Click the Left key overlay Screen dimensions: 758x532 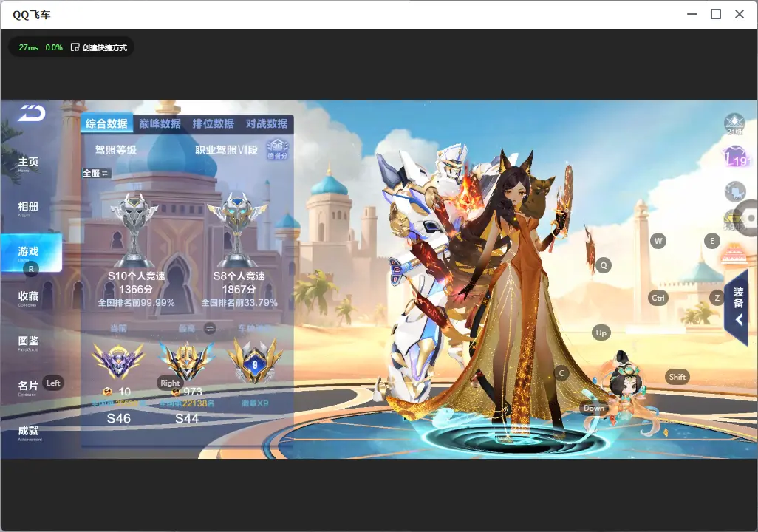53,383
